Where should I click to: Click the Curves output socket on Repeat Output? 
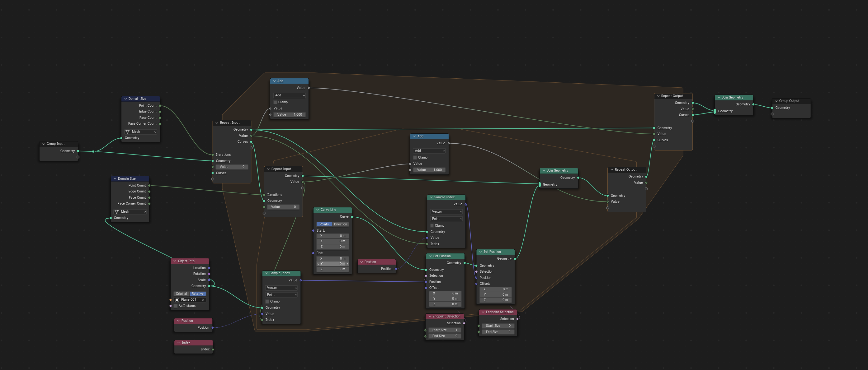[692, 115]
